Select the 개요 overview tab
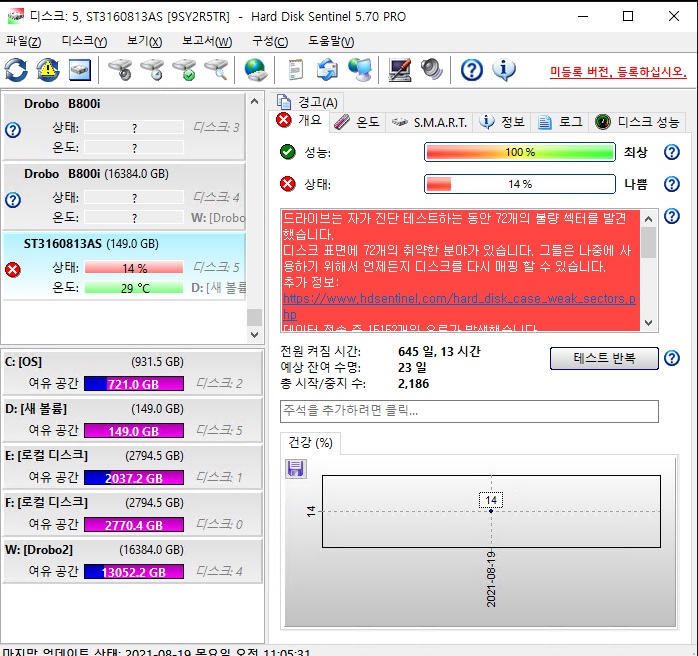The image size is (698, 656). 300,120
